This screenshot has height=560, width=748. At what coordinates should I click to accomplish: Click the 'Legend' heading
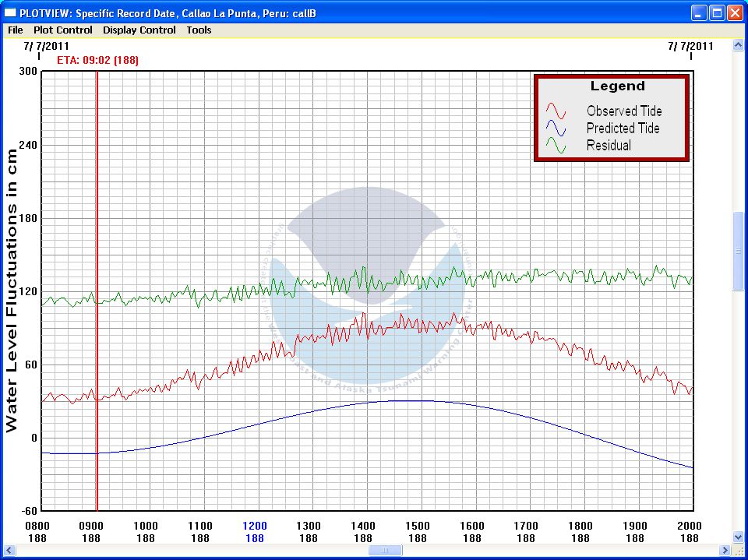coord(617,86)
